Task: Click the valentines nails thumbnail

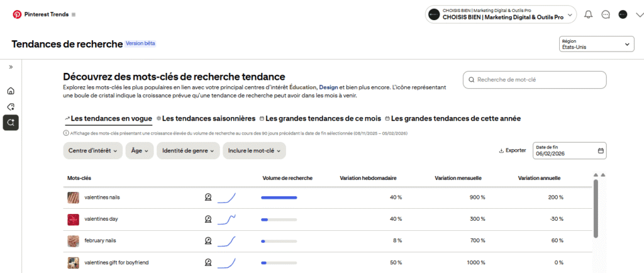Action: click(x=73, y=198)
